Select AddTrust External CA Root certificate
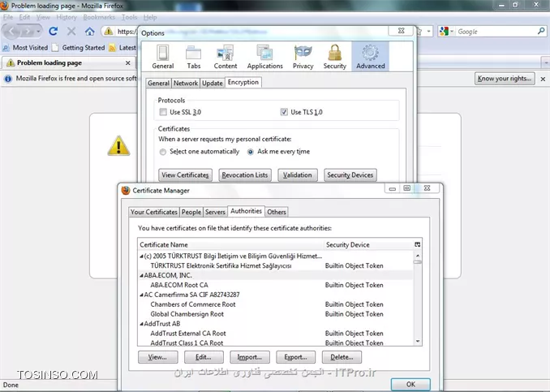This screenshot has height=392, width=550. (275, 334)
